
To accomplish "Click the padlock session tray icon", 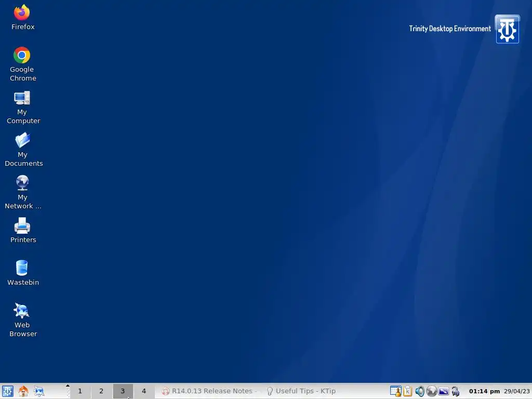I will click(455, 391).
